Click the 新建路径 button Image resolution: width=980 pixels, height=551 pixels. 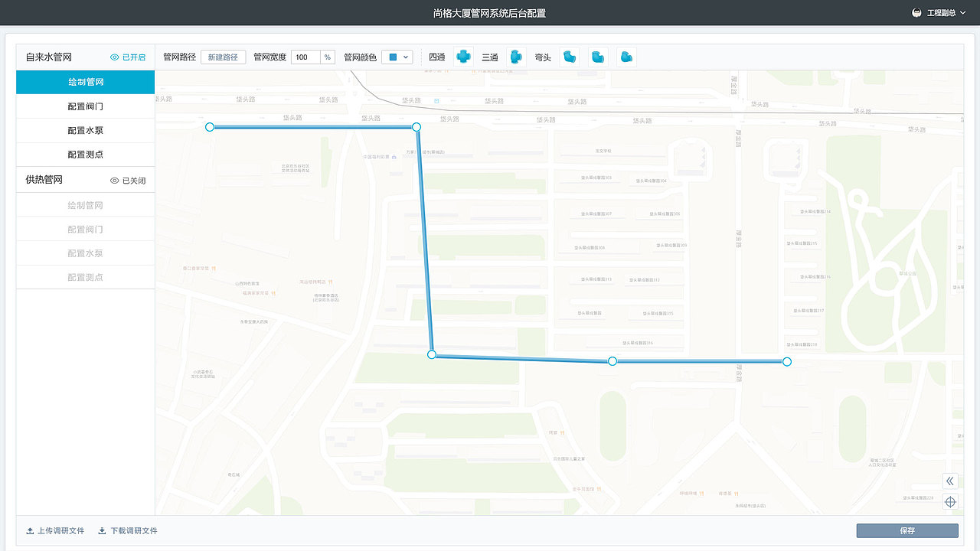pyautogui.click(x=224, y=57)
